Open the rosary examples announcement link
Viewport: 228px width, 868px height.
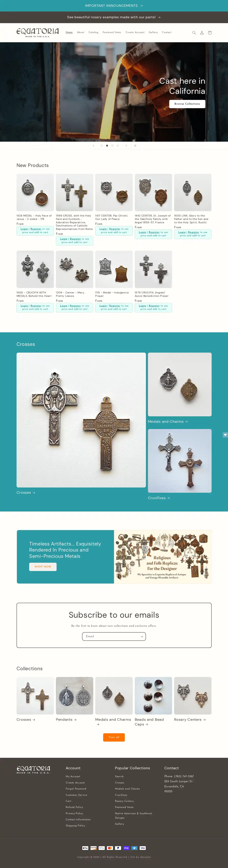[114, 17]
